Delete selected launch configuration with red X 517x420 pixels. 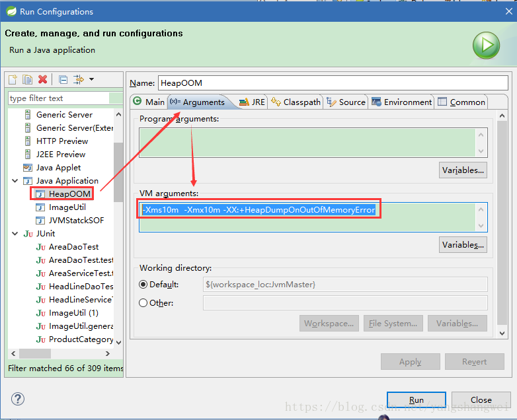pyautogui.click(x=43, y=79)
